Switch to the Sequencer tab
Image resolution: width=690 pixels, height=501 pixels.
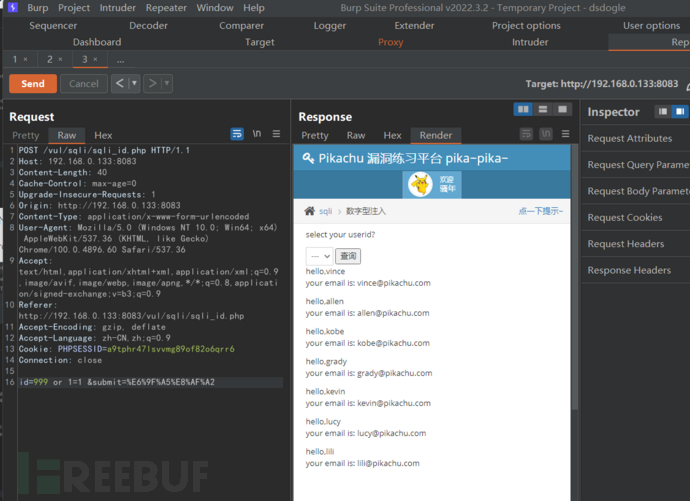point(53,26)
